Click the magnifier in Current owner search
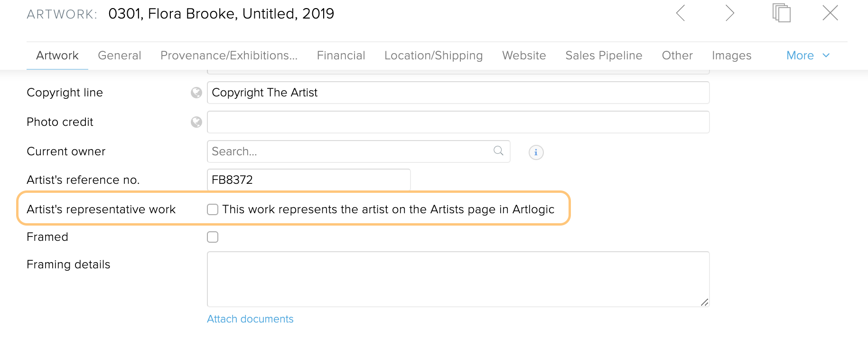This screenshot has height=341, width=868. [x=498, y=151]
